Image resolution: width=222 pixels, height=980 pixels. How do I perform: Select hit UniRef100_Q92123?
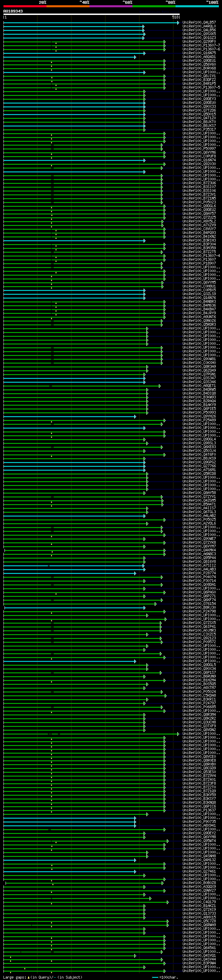(x=199, y=638)
